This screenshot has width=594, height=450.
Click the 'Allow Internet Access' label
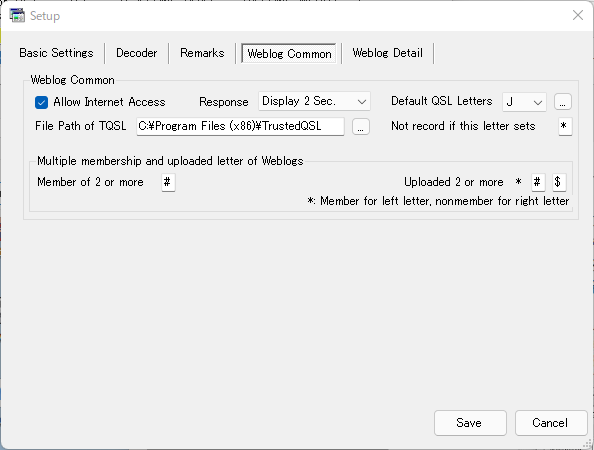pyautogui.click(x=109, y=102)
